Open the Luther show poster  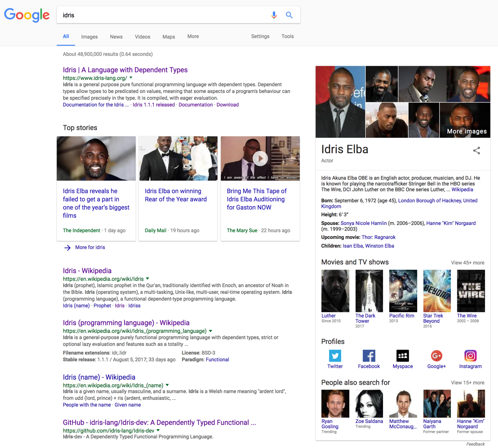(335, 291)
